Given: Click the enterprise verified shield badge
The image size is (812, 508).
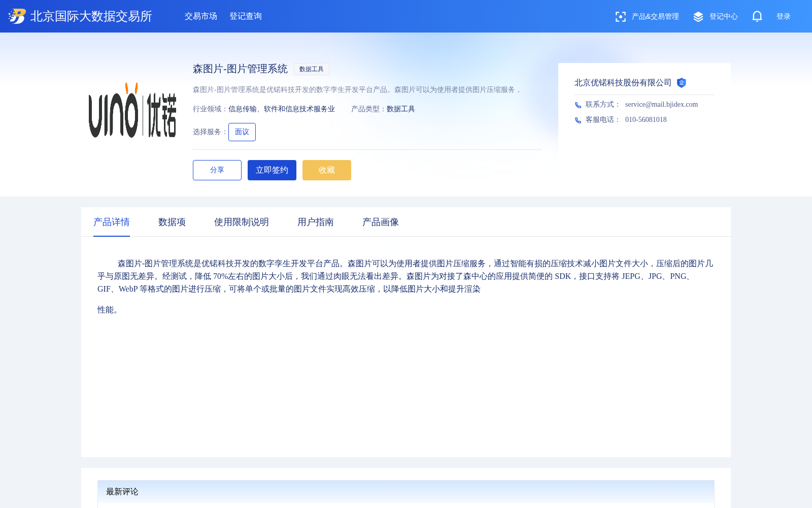Looking at the screenshot, I should pyautogui.click(x=682, y=83).
